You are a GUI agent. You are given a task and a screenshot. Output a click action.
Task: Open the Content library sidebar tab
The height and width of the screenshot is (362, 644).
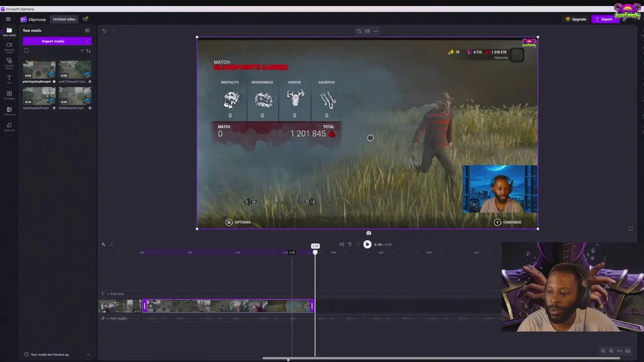coord(9,63)
